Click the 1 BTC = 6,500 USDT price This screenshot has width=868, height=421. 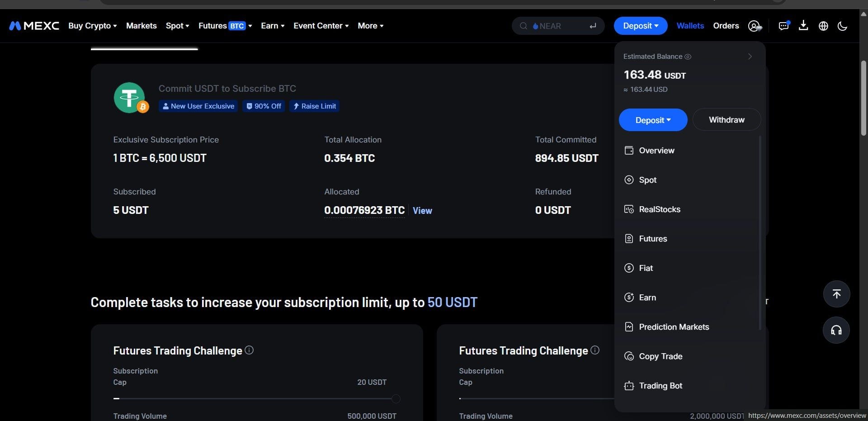(x=160, y=158)
